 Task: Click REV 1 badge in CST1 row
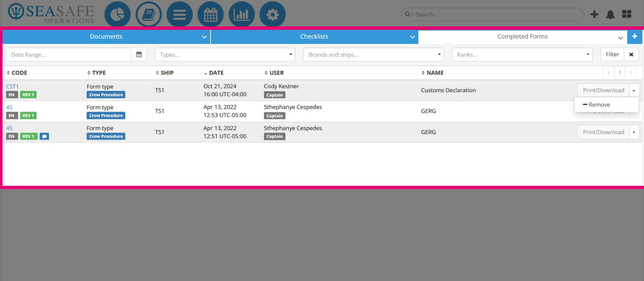click(28, 95)
